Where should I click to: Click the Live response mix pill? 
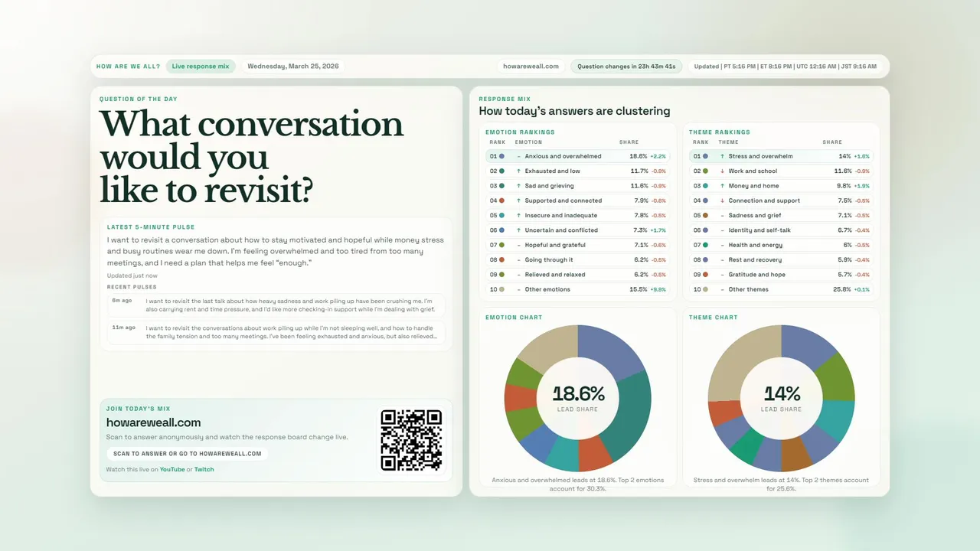coord(200,67)
